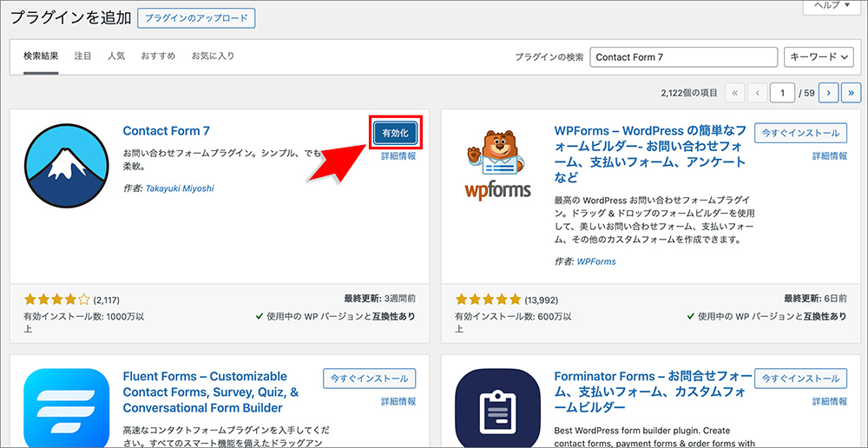Open 詳細情報 for Contact Form 7
Viewport: 868px width, 448px height.
point(398,156)
